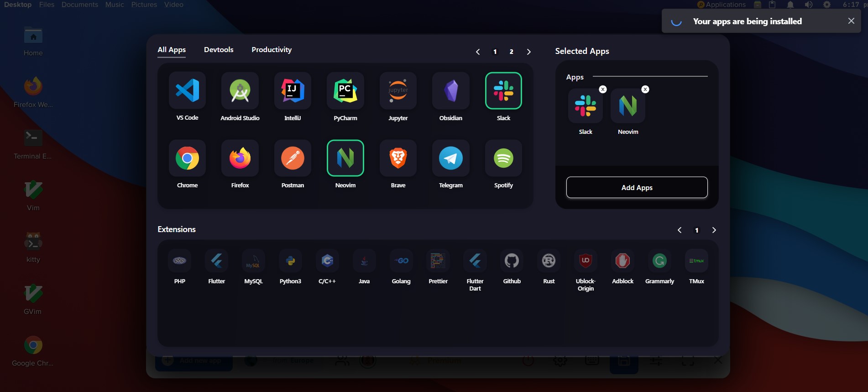Click the volume icon in top bar

click(808, 5)
